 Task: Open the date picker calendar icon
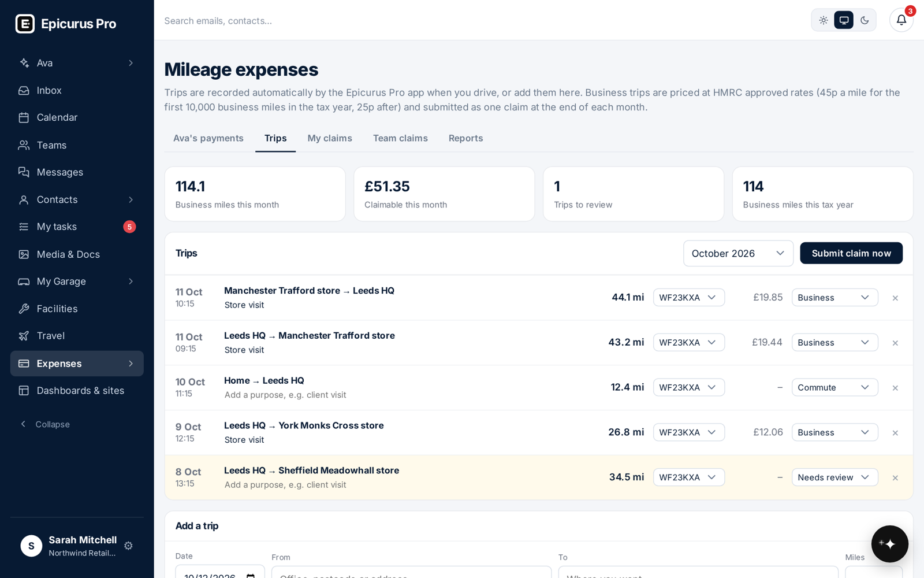(251, 576)
